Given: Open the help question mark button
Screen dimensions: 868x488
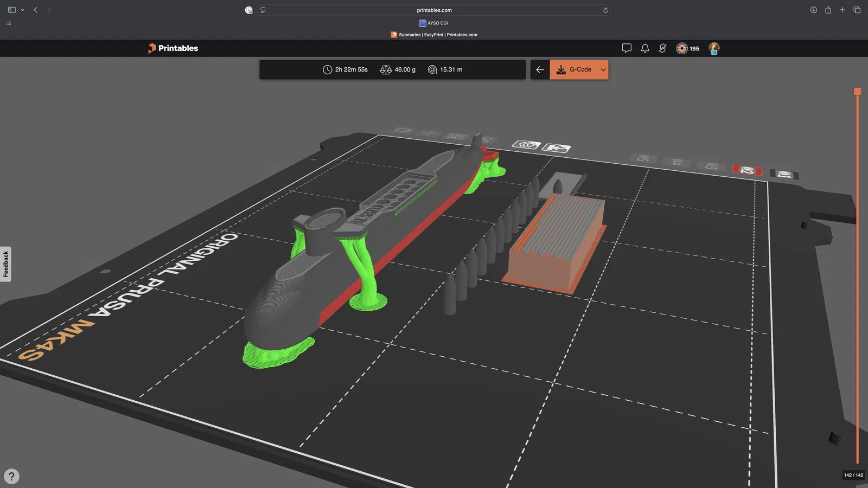Looking at the screenshot, I should pos(11,476).
